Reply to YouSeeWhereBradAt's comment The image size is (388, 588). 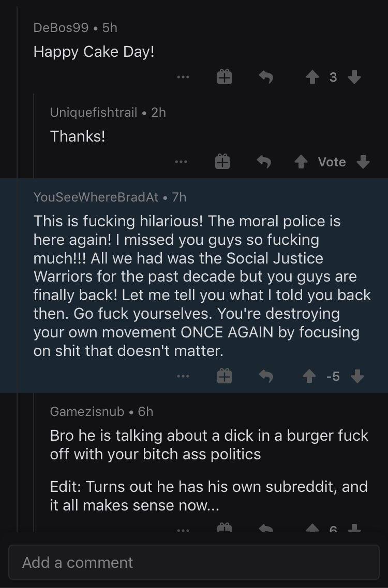tap(266, 376)
